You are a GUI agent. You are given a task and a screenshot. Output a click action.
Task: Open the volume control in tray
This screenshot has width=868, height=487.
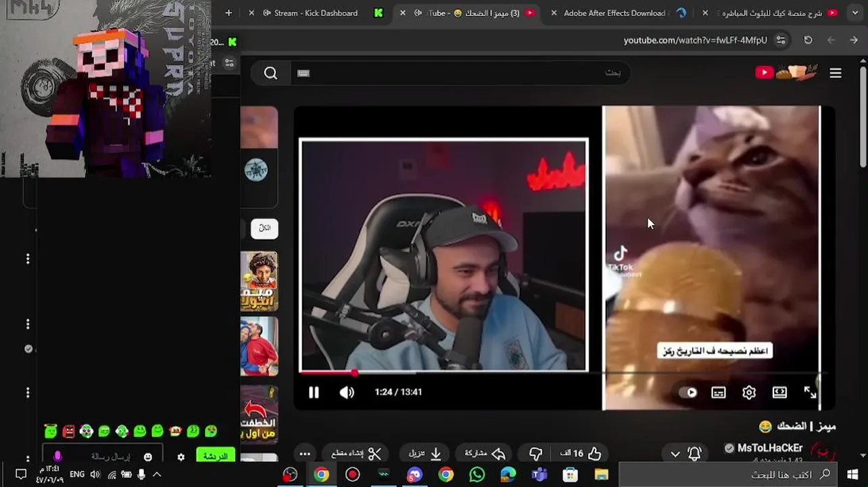click(x=95, y=475)
